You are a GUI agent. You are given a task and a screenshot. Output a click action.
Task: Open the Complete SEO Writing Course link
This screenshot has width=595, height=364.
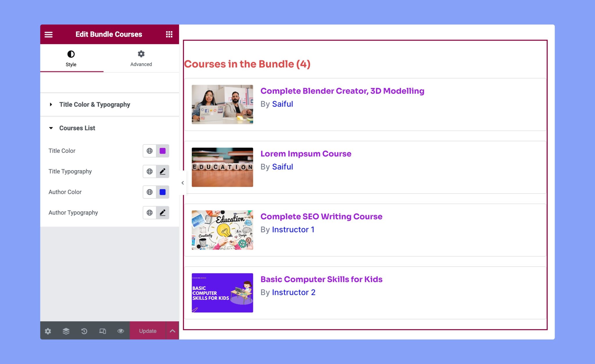321,216
